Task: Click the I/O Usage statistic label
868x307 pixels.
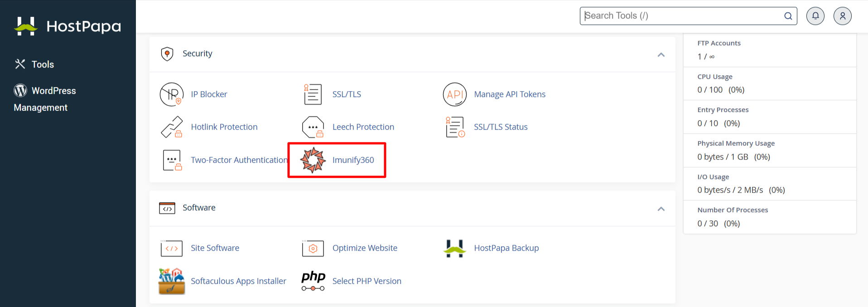Action: [713, 177]
